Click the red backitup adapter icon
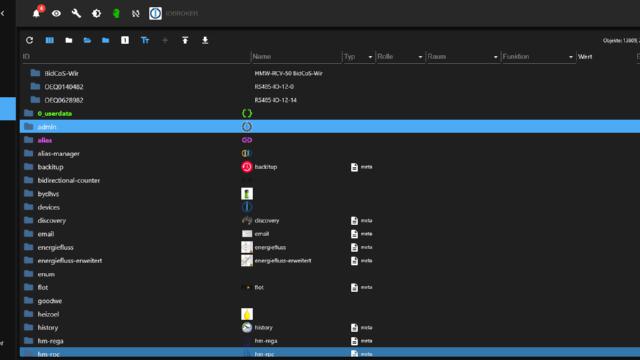640x360 pixels. click(x=247, y=167)
